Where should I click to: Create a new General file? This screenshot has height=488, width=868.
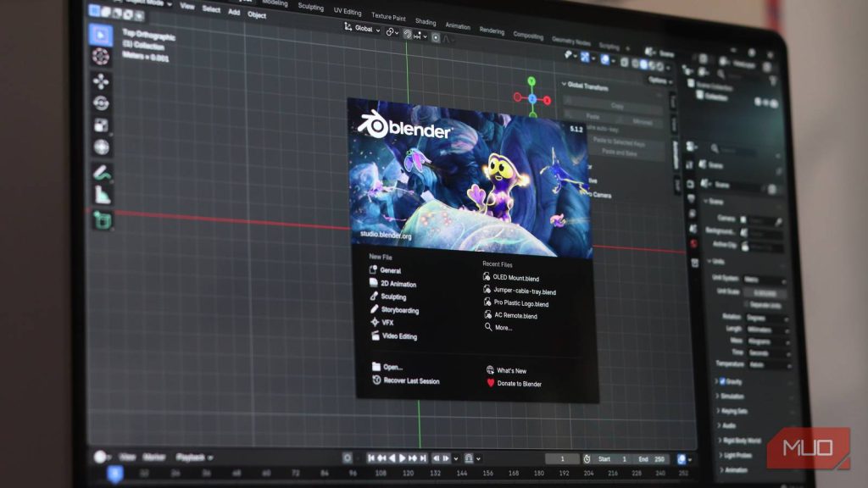(386, 270)
